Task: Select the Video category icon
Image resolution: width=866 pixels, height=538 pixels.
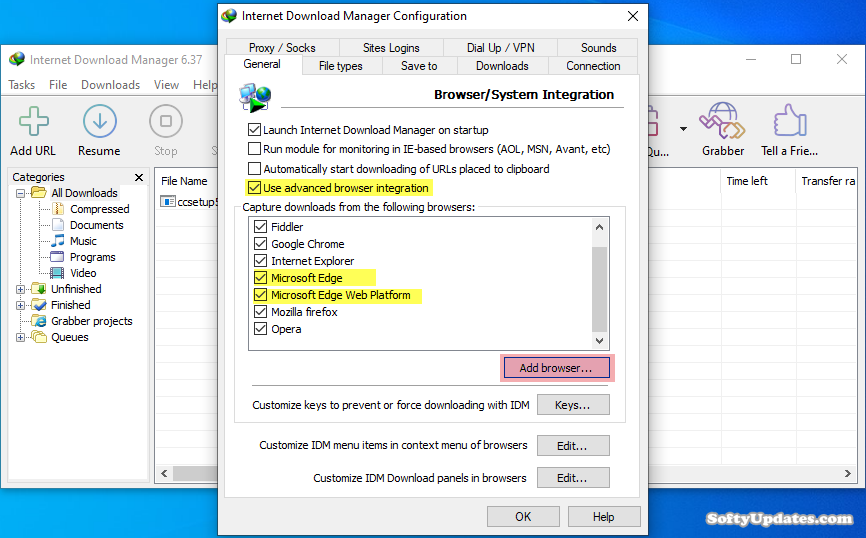Action: click(x=57, y=273)
